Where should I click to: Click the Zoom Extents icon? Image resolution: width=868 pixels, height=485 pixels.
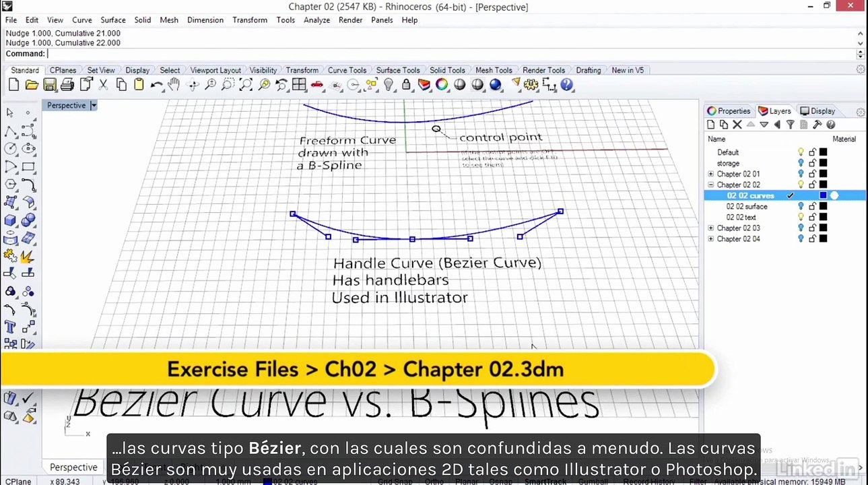point(246,85)
